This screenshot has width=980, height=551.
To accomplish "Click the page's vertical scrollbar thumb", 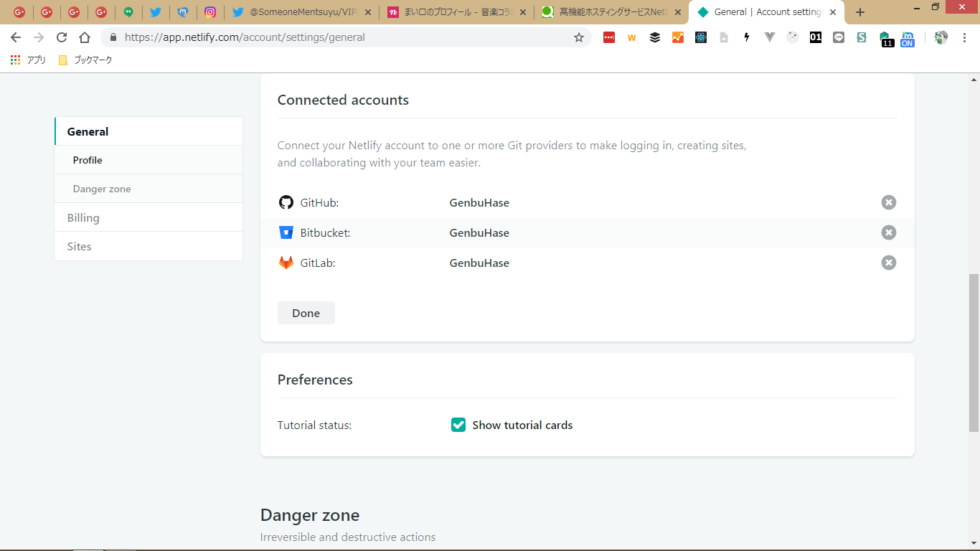I will point(974,352).
